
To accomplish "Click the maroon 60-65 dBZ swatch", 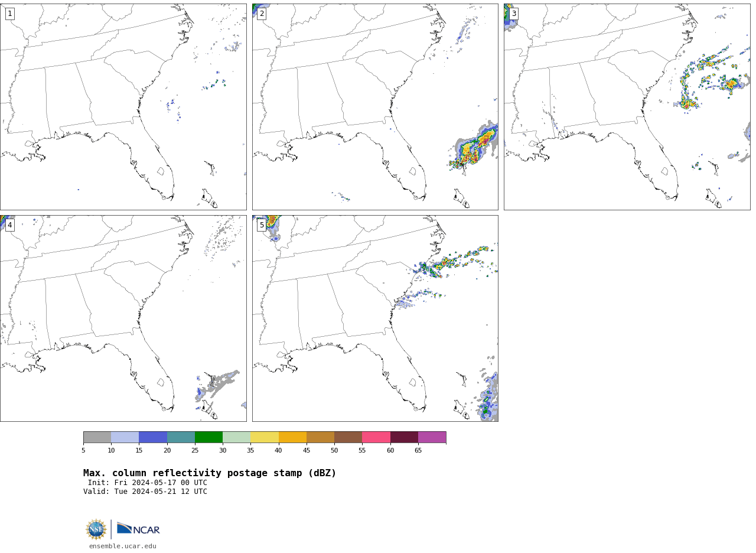I will coord(404,437).
